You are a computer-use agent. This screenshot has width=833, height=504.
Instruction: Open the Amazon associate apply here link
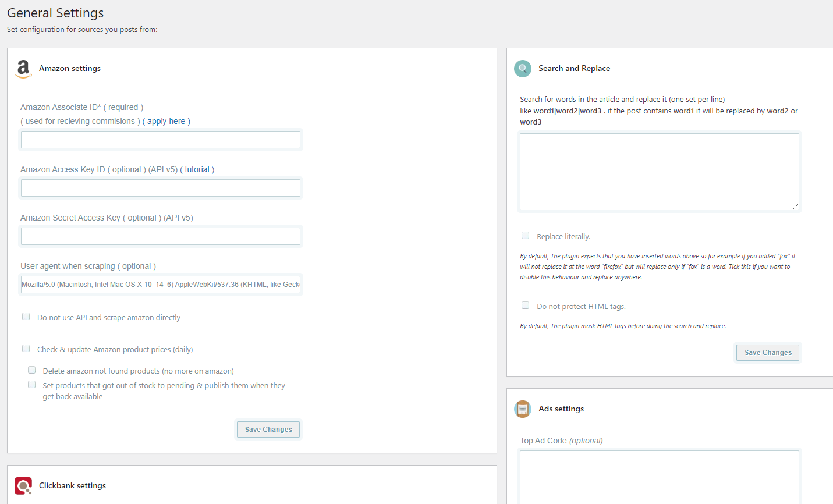pos(166,121)
